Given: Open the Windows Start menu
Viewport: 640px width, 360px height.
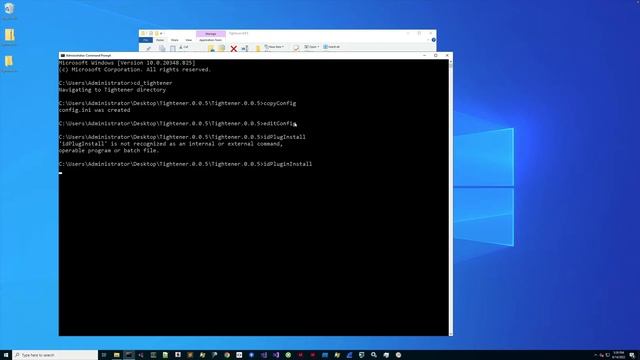Looking at the screenshot, I should coord(6,355).
